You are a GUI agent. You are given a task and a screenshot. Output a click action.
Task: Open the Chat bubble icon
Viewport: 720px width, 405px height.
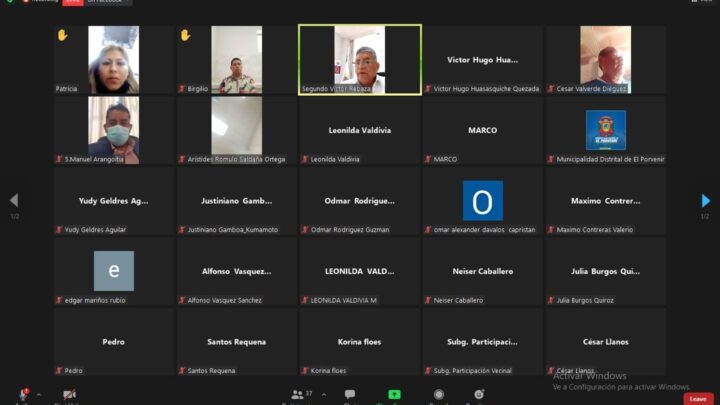350,394
